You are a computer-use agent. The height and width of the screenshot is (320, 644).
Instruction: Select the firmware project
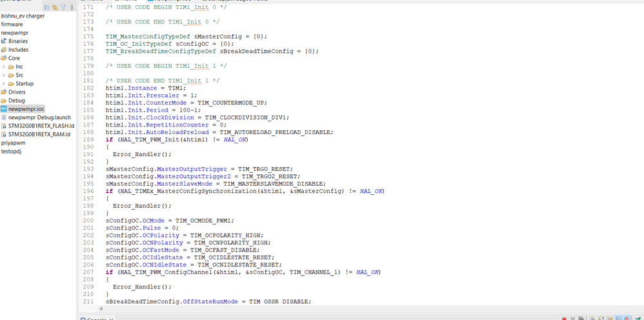coord(12,25)
